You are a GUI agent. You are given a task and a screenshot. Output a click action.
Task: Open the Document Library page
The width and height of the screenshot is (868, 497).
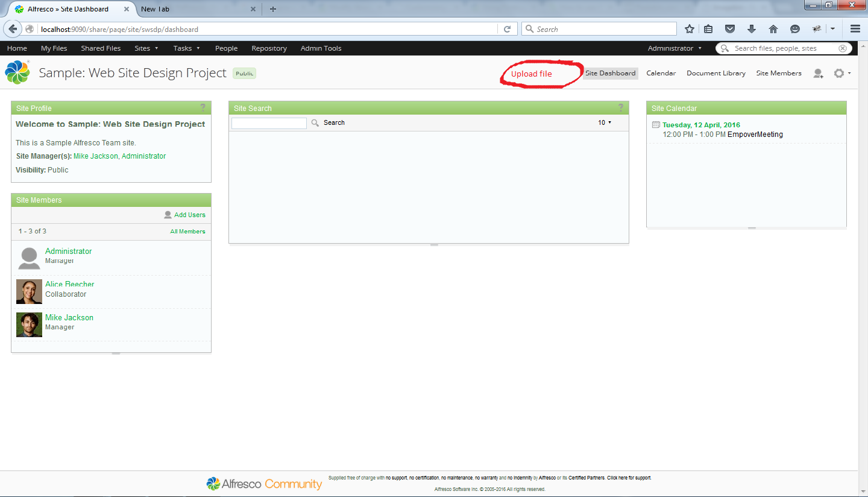tap(716, 73)
